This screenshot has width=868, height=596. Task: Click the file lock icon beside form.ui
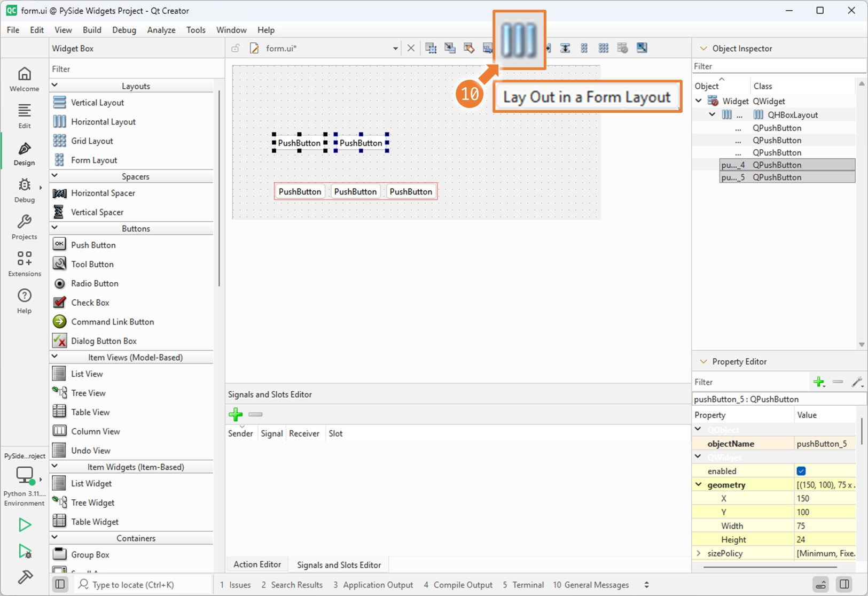click(x=235, y=48)
